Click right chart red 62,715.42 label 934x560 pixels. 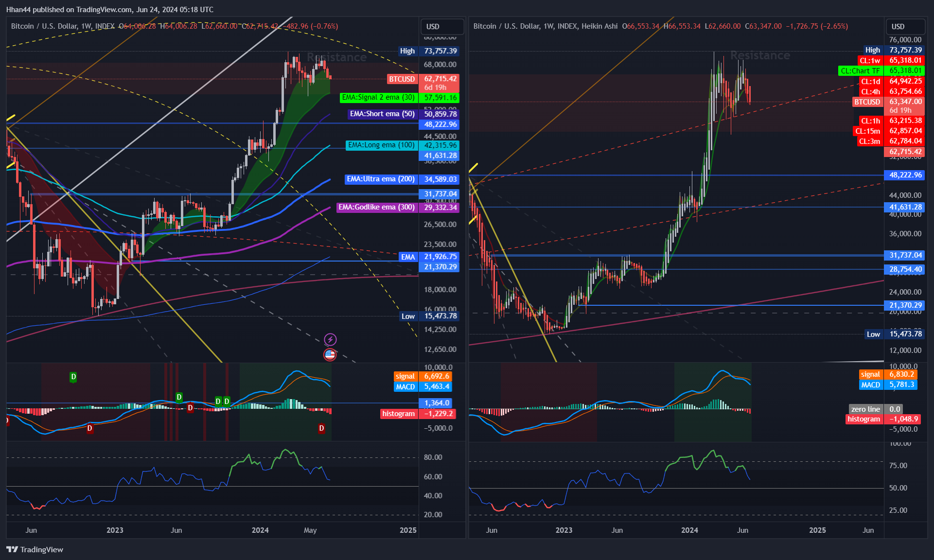[x=905, y=152]
